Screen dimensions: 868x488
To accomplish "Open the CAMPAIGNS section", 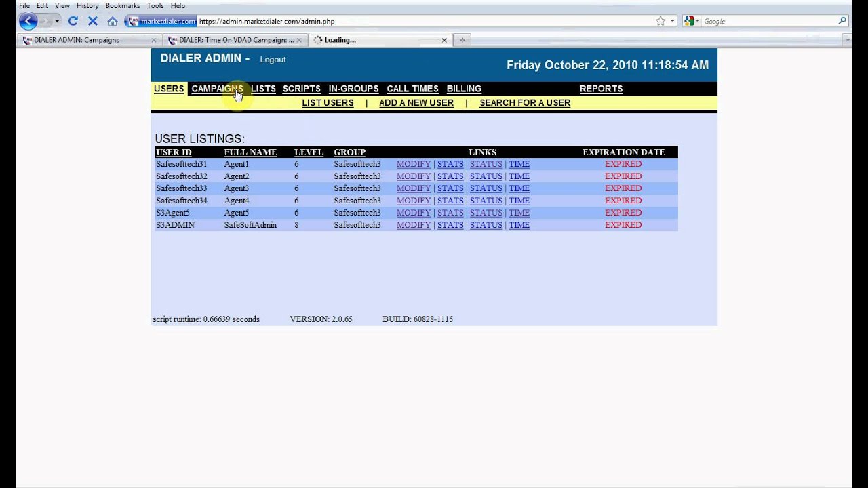I will pyautogui.click(x=217, y=89).
